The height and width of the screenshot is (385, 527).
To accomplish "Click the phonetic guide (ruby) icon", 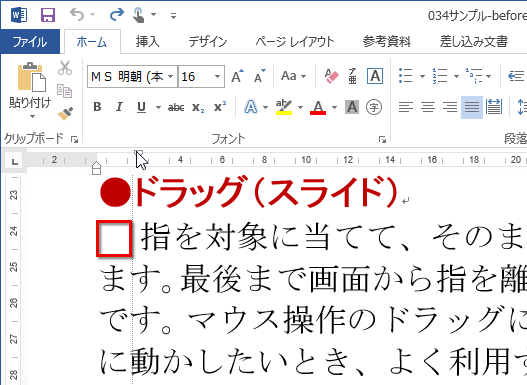I will point(352,76).
